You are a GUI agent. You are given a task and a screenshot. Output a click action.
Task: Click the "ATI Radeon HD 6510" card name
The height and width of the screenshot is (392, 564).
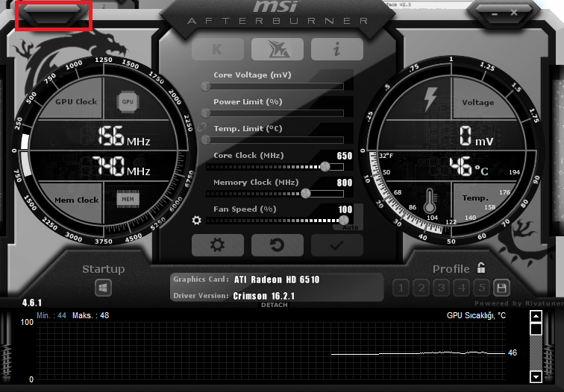pyautogui.click(x=277, y=279)
